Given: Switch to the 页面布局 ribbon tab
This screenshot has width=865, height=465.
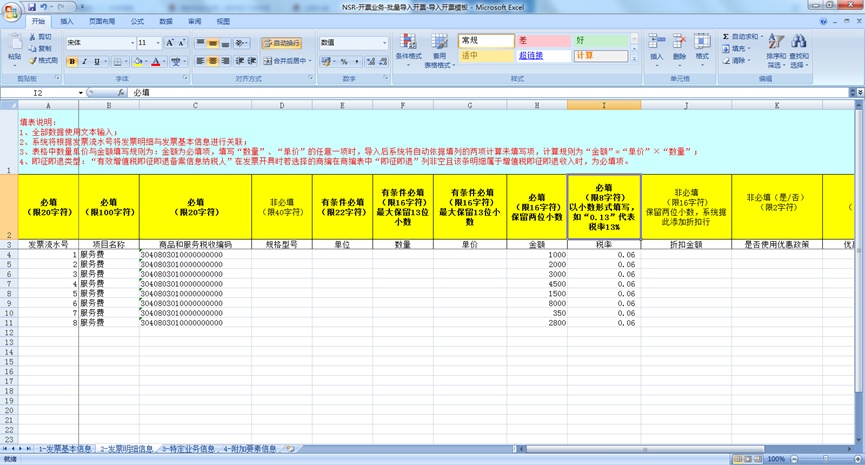Looking at the screenshot, I should [102, 22].
